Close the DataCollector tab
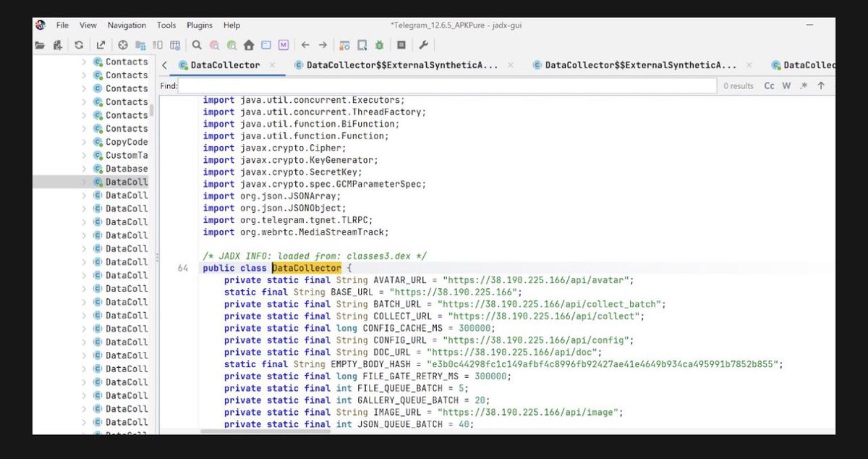 pos(273,64)
